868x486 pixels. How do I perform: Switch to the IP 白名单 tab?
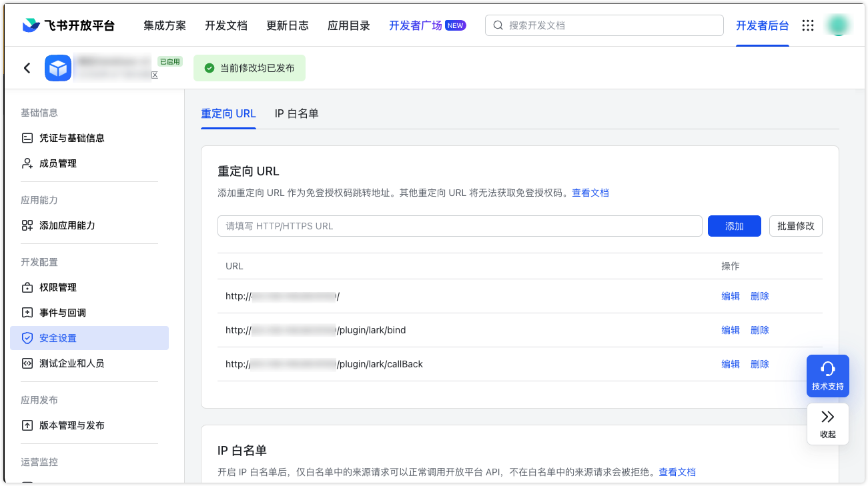297,113
